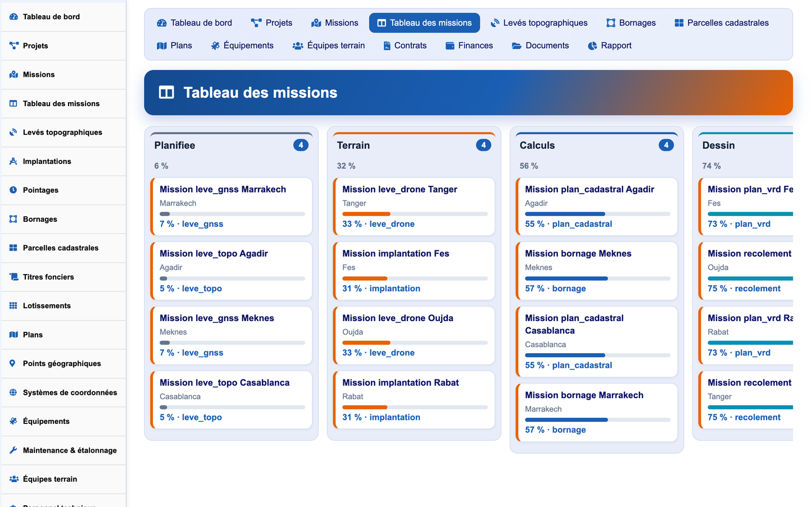
Task: Open the Bornages top tab
Action: [631, 23]
